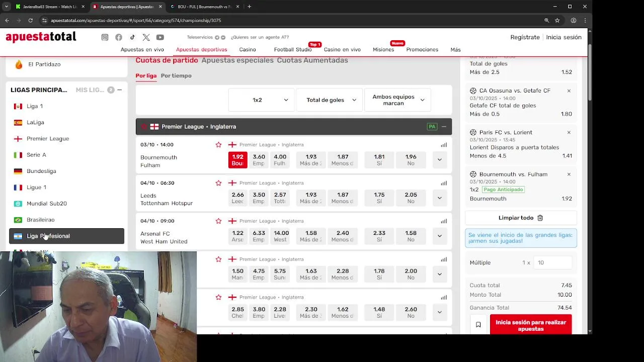644x362 pixels.
Task: Open the X (Twitter) social icon
Action: click(146, 37)
